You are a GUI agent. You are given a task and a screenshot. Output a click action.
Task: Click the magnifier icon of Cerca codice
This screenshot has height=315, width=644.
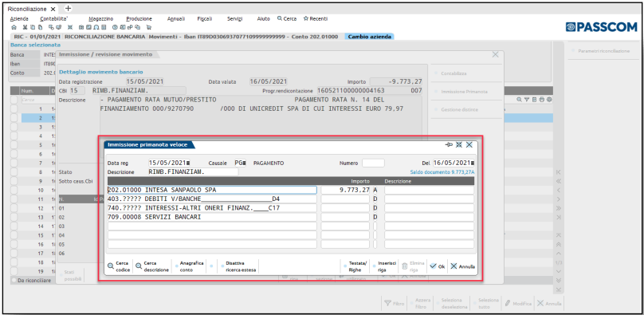click(111, 266)
